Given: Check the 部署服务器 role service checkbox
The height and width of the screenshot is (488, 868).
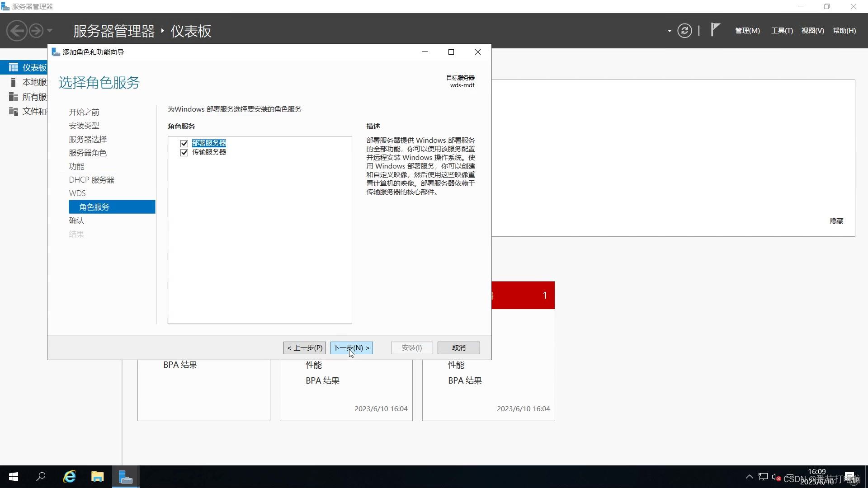Looking at the screenshot, I should click(x=184, y=143).
